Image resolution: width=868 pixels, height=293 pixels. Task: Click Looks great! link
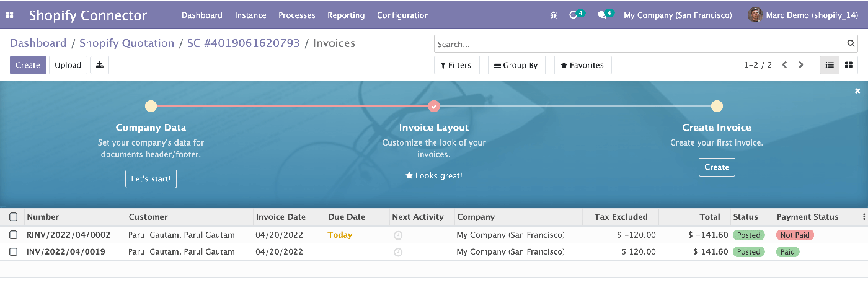(x=434, y=175)
